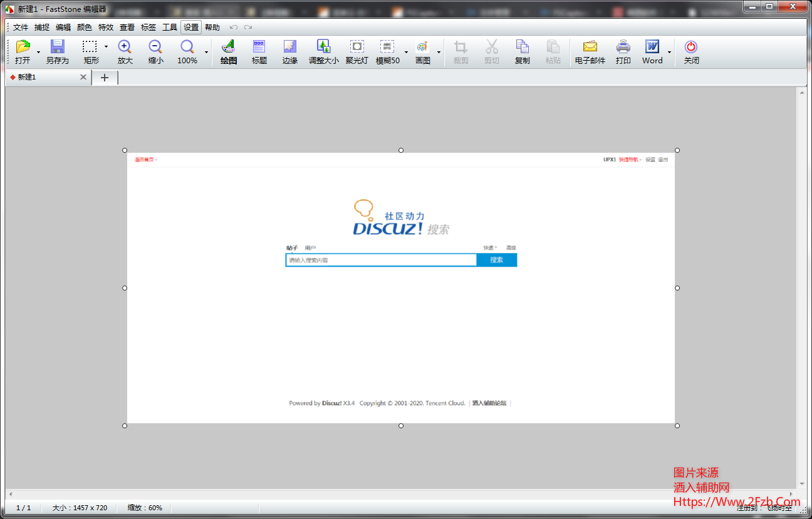
Task: Click the Paste (粘贴) icon
Action: tap(553, 47)
